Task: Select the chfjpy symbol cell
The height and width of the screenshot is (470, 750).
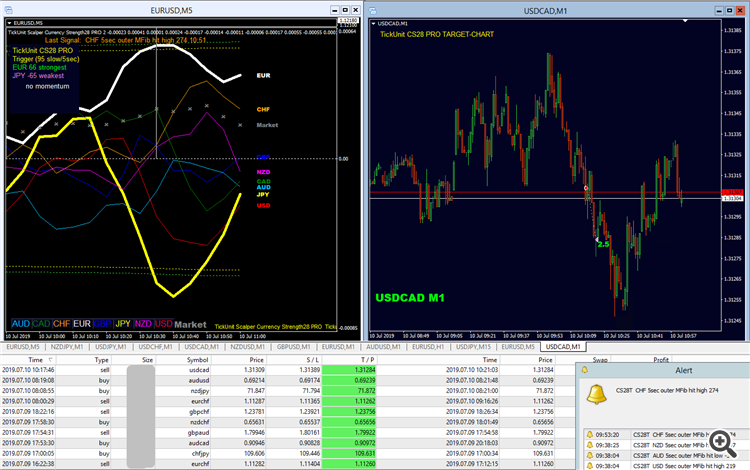Action: [200, 454]
